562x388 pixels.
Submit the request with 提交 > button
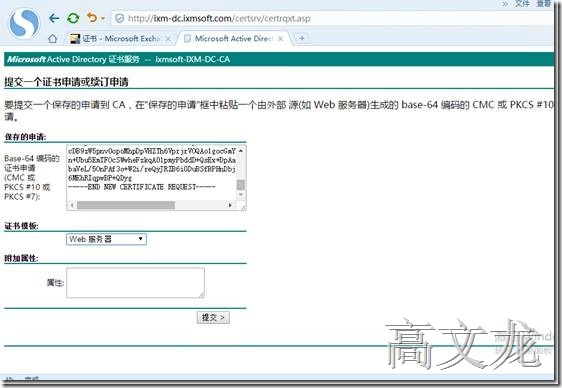pyautogui.click(x=213, y=317)
